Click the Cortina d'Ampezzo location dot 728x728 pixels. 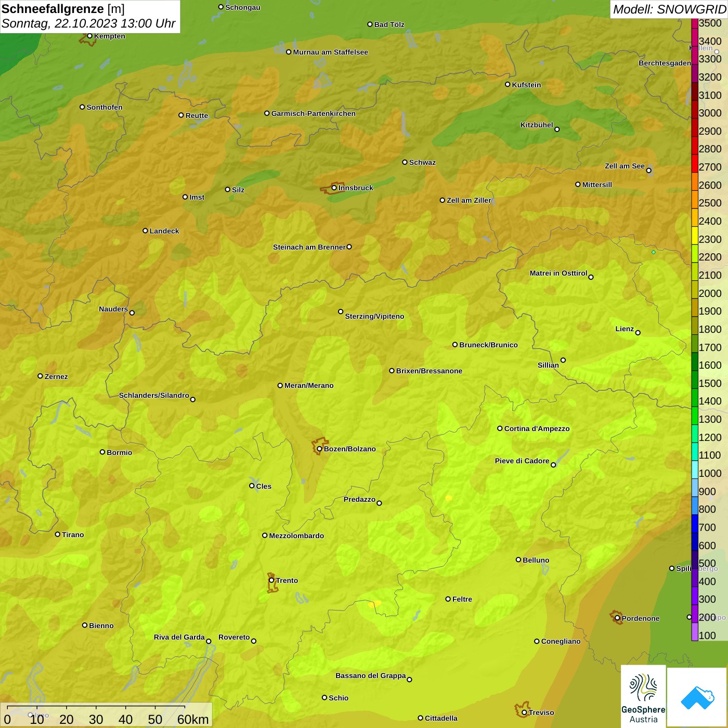[x=500, y=428]
